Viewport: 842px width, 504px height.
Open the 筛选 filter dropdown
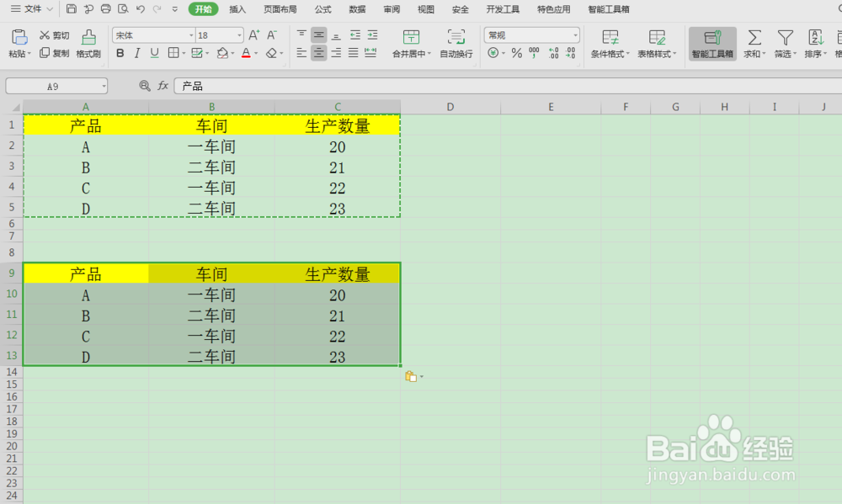[x=785, y=44]
